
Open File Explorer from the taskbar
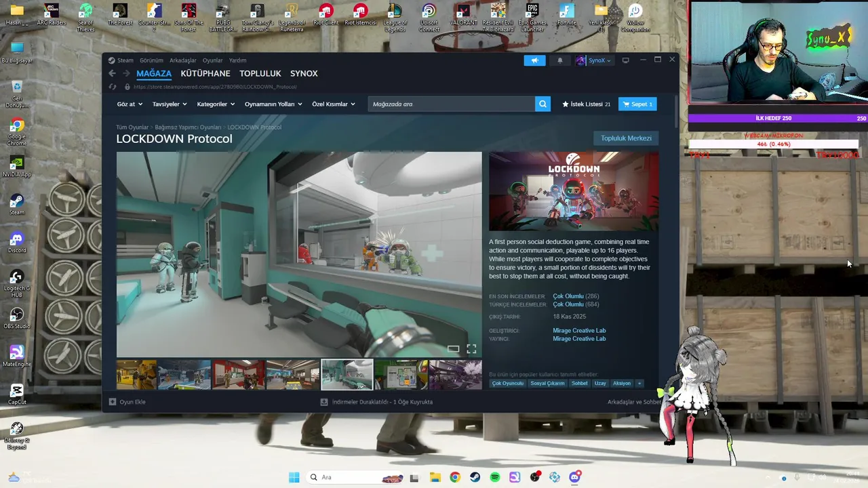click(434, 477)
